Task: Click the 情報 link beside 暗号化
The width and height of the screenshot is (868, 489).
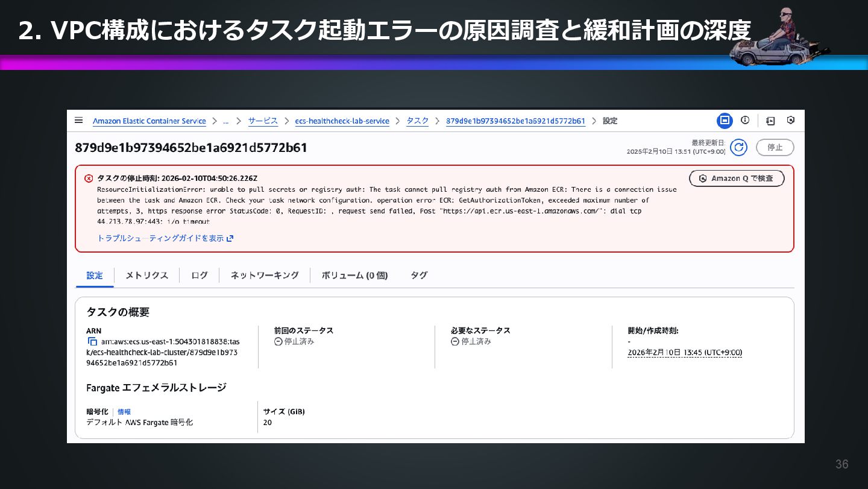Action: (x=124, y=412)
